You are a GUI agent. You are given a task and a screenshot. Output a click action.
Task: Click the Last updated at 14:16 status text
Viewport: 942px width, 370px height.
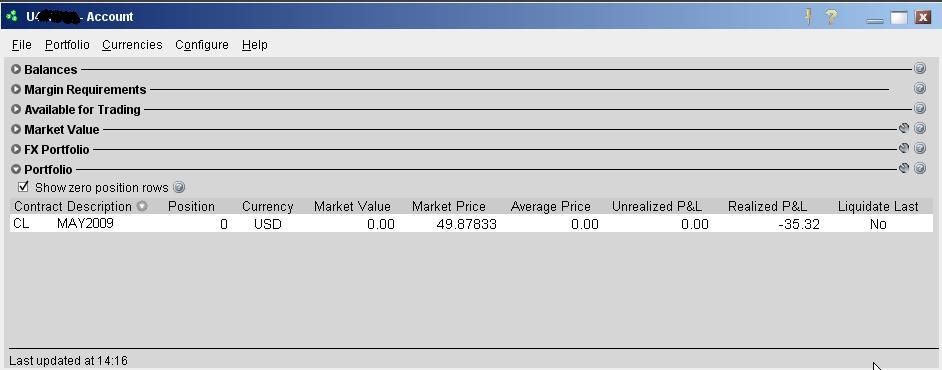(68, 361)
